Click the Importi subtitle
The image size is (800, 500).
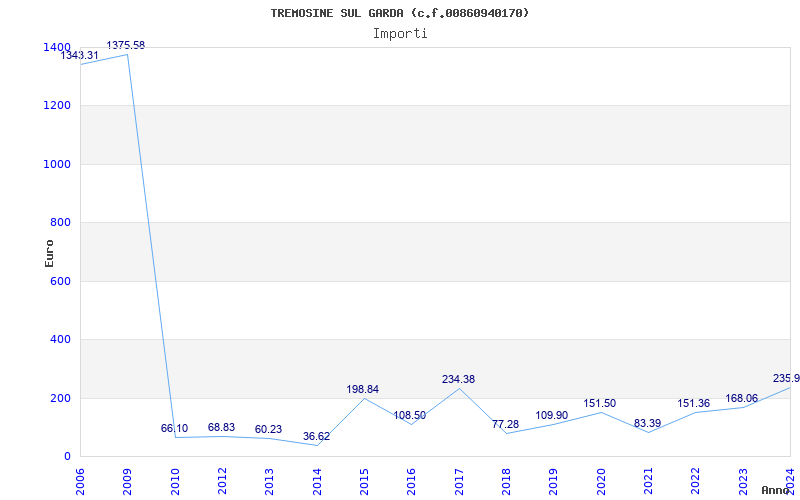(400, 34)
